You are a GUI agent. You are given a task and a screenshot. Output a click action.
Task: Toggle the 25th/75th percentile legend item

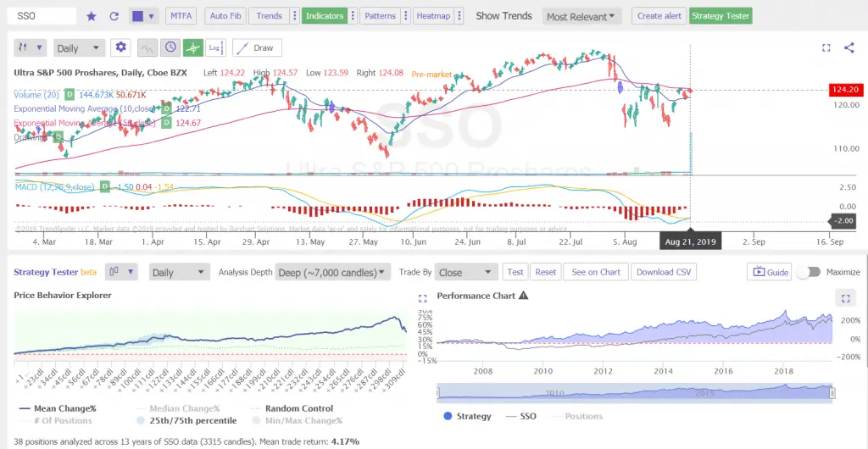click(x=186, y=421)
